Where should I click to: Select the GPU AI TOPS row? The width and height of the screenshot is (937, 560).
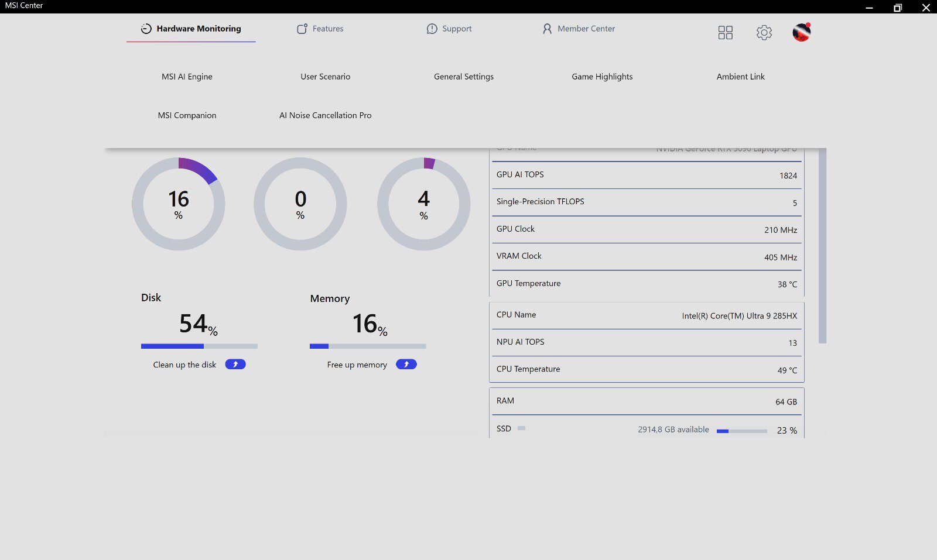647,175
